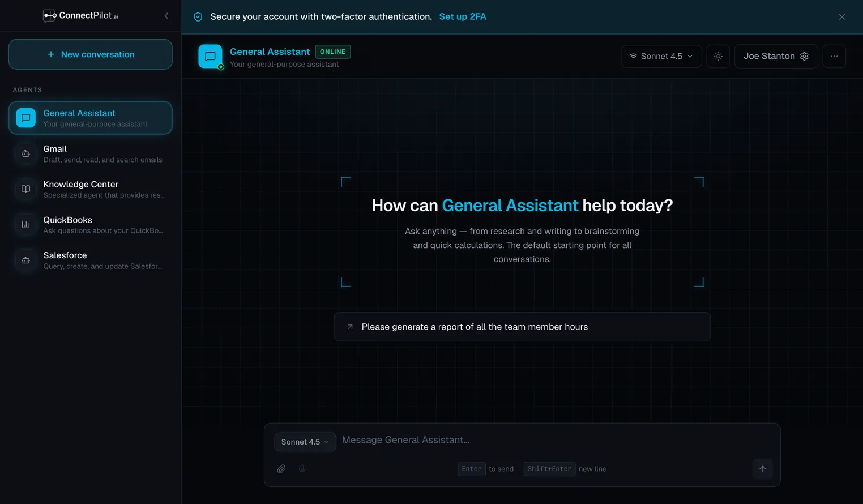Open the Salesforce agent
This screenshot has width=863, height=504.
[91, 260]
